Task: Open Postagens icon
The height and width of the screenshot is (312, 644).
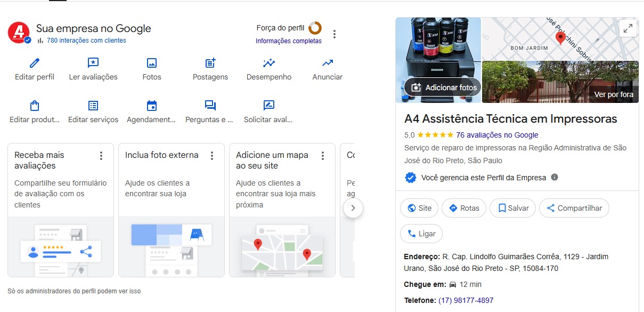Action: pyautogui.click(x=210, y=63)
